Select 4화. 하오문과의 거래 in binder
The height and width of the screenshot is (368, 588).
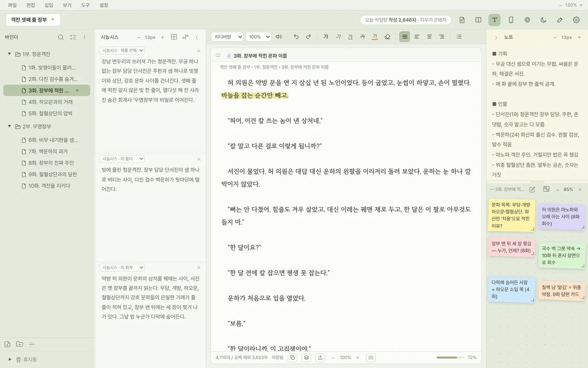[47, 102]
